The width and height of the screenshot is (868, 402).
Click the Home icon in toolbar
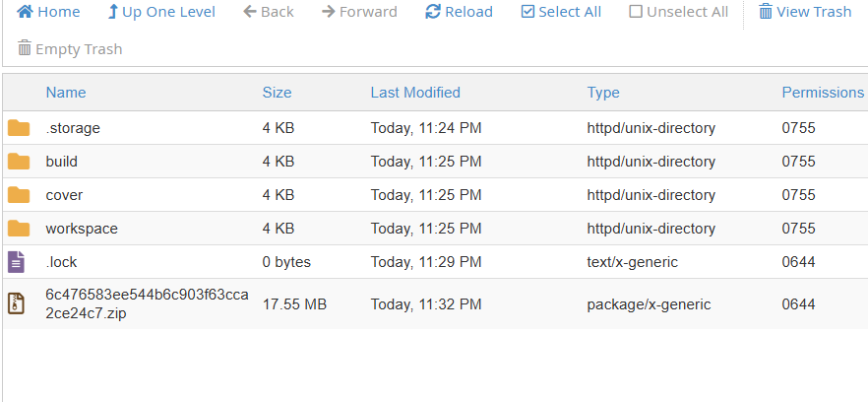(26, 12)
